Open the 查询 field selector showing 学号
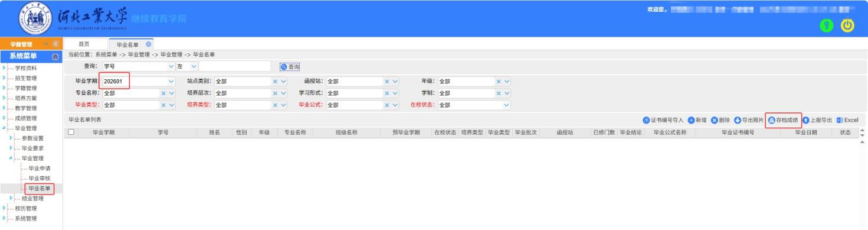Screen dimensions: 868x230 (139, 66)
